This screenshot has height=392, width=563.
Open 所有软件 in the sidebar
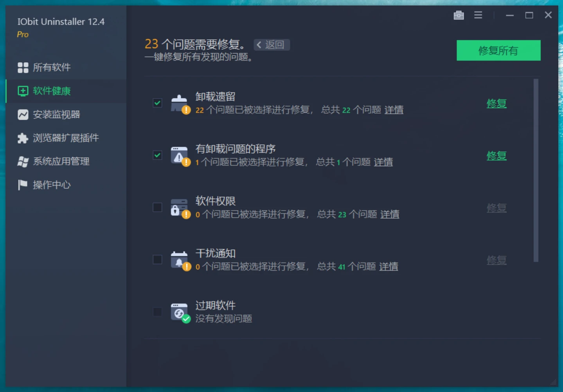[x=52, y=67]
